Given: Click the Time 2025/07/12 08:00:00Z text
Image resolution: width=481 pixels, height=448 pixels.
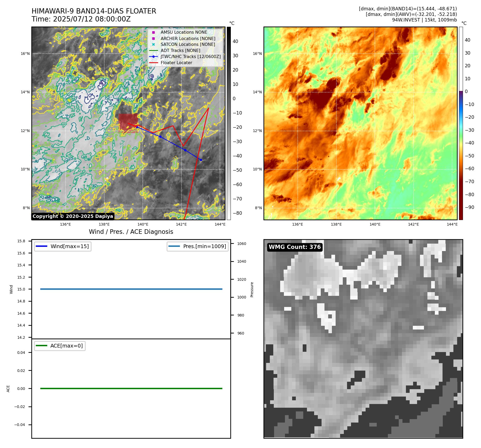Looking at the screenshot, I should pyautogui.click(x=81, y=19).
